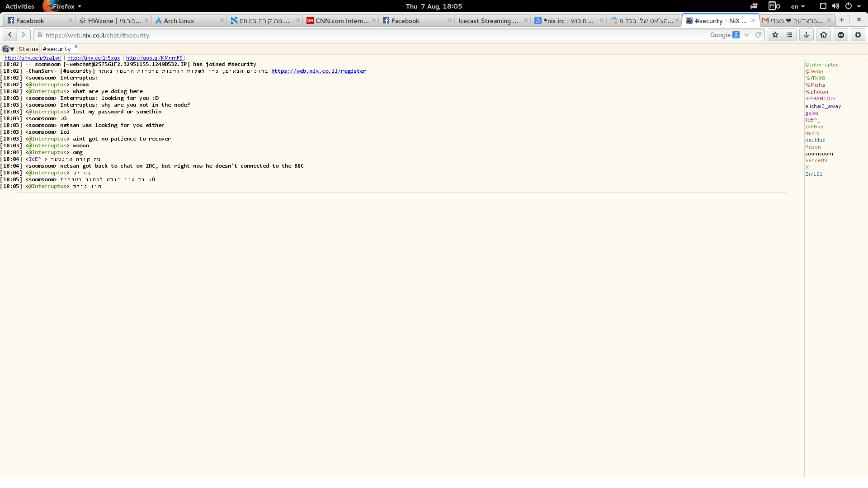This screenshot has width=868, height=488.
Task: Open the en keyboard layout dropdown
Action: 798,6
